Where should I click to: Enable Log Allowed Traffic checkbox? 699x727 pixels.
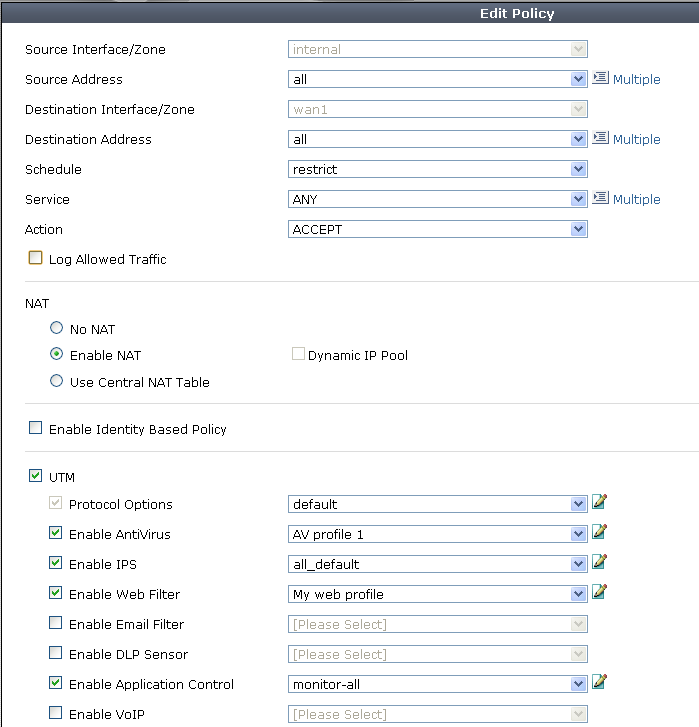click(x=36, y=258)
